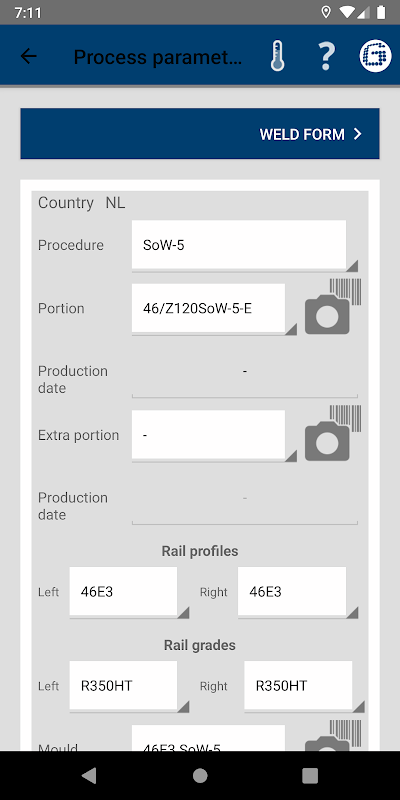Open Left rail grade dropdown R350HT
This screenshot has height=800, width=400.
tap(129, 687)
